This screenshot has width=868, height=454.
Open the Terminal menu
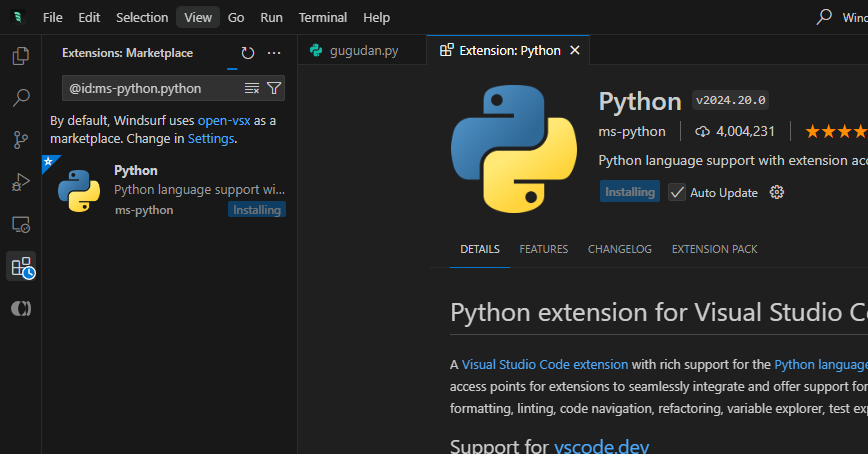tap(323, 17)
